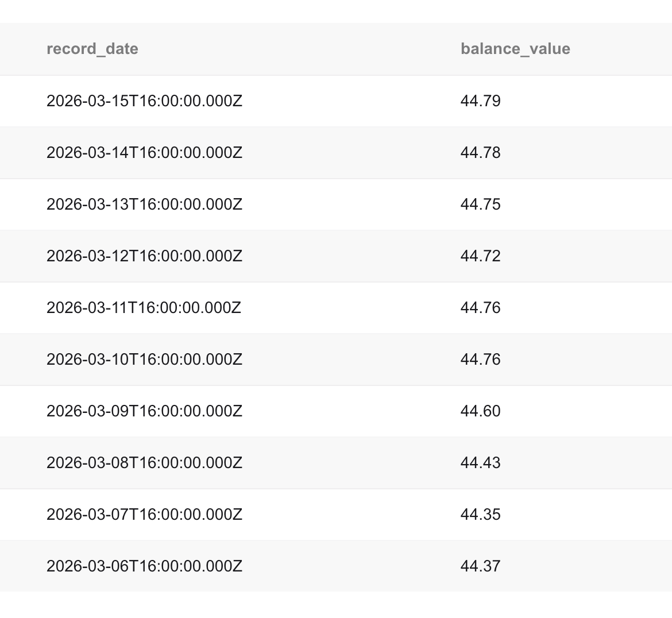Image resolution: width=672 pixels, height=618 pixels.
Task: Click the balance value 44.75
Action: point(480,204)
